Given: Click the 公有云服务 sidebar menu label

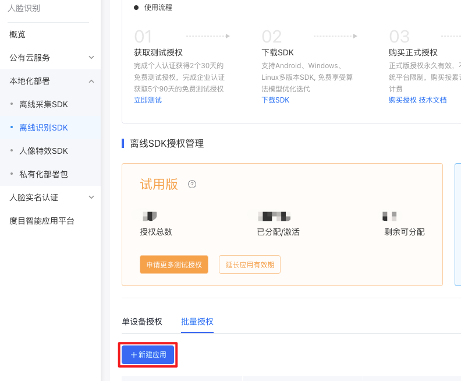Looking at the screenshot, I should click(x=30, y=58).
